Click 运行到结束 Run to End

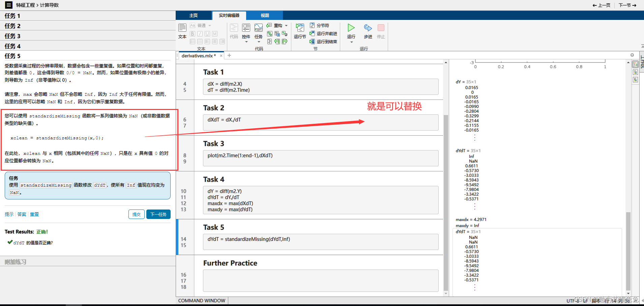click(323, 41)
